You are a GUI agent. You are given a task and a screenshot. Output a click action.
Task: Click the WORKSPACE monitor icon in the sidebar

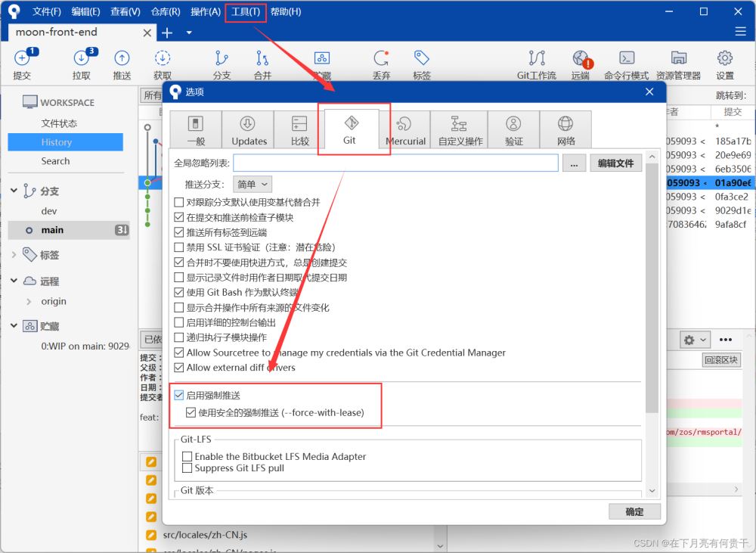30,102
